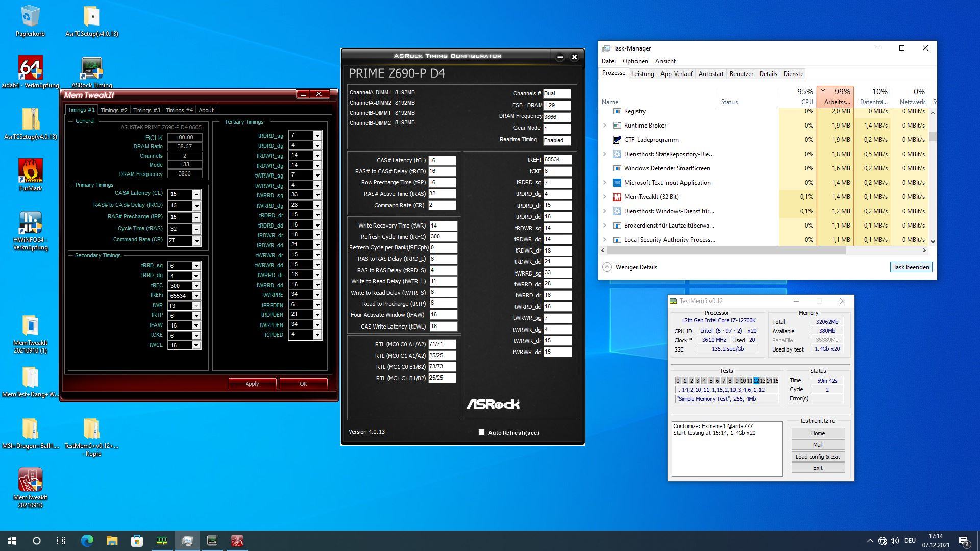The height and width of the screenshot is (551, 980).
Task: Show hidden system tray icons chevron
Action: 870,541
